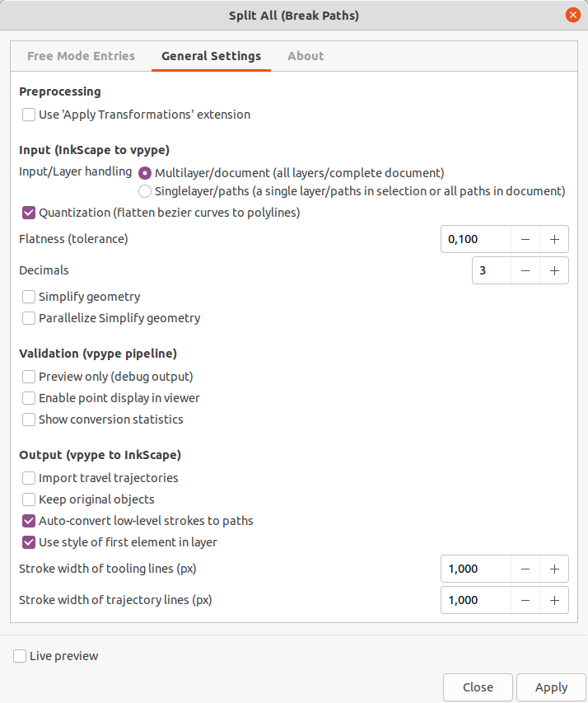Decrease tooling lines stroke width

(x=525, y=569)
